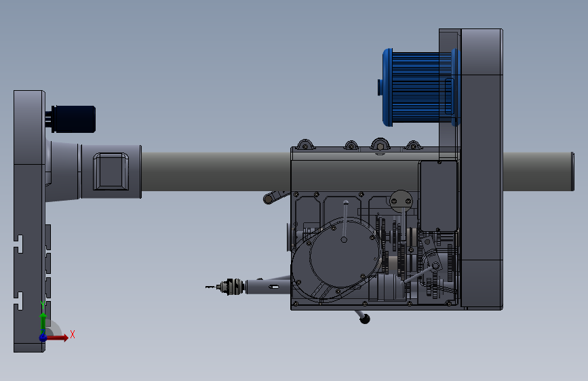The image size is (588, 381).
Task: Pick the drill chuck on the spindle
Action: click(231, 287)
